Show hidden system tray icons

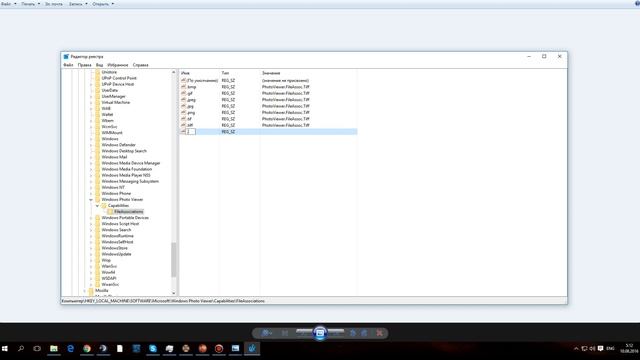(576, 349)
